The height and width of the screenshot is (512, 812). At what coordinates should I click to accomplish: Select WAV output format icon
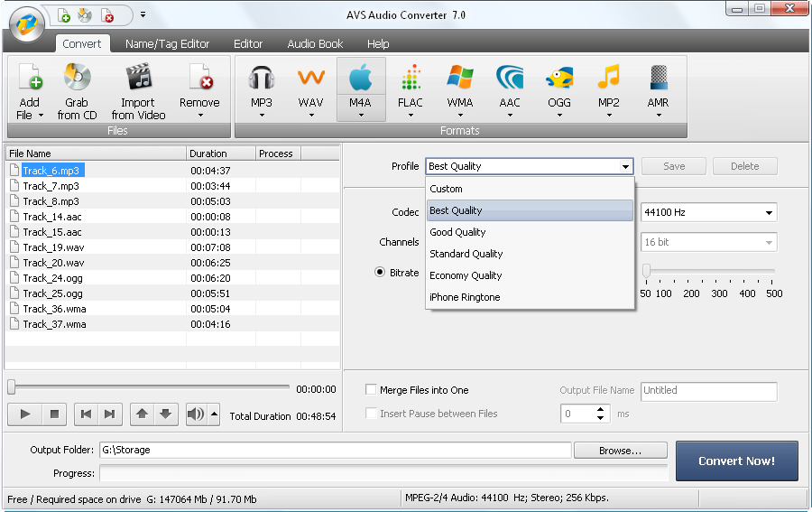[311, 78]
